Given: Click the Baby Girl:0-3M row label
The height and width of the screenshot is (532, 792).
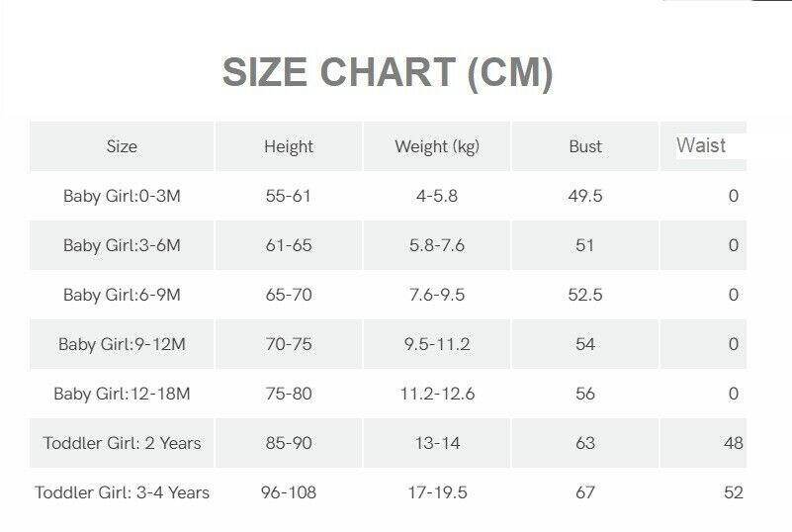Looking at the screenshot, I should (x=122, y=196).
